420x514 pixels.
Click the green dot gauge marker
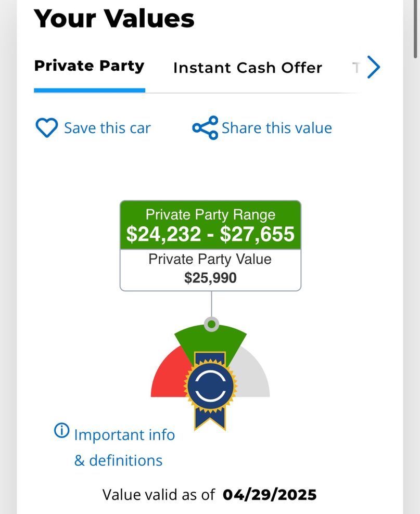(211, 324)
